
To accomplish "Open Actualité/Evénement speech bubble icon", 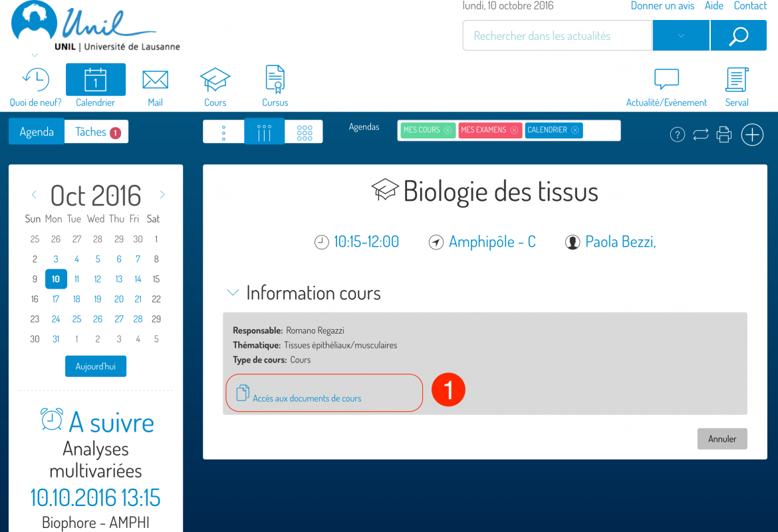I will [666, 80].
